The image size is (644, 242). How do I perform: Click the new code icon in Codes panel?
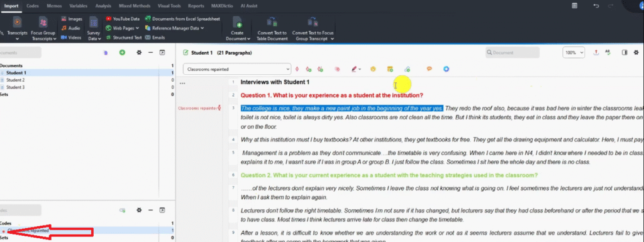pyautogui.click(x=122, y=210)
